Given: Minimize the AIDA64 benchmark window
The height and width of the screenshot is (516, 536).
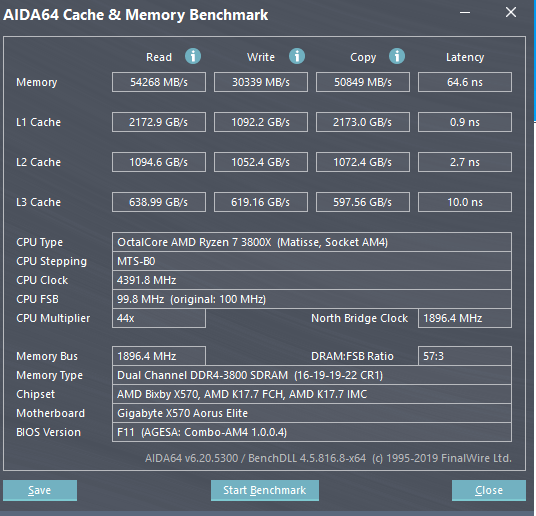Looking at the screenshot, I should tap(465, 13).
